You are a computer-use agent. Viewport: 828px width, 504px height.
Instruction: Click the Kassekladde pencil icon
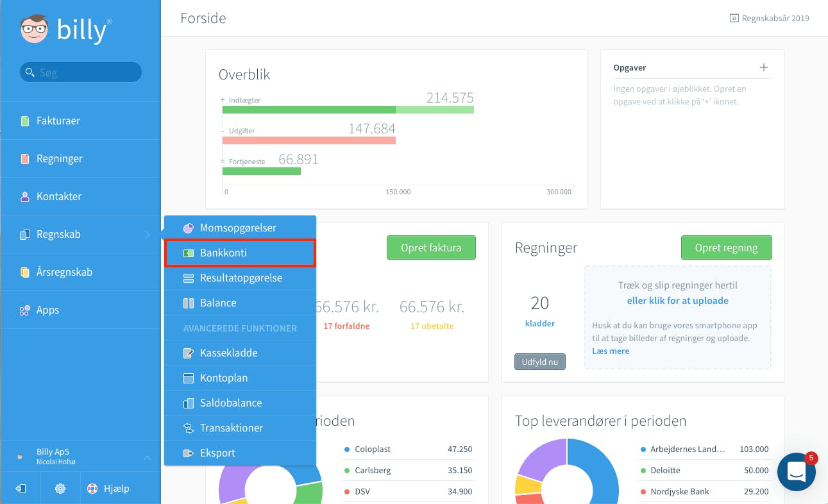pyautogui.click(x=189, y=353)
